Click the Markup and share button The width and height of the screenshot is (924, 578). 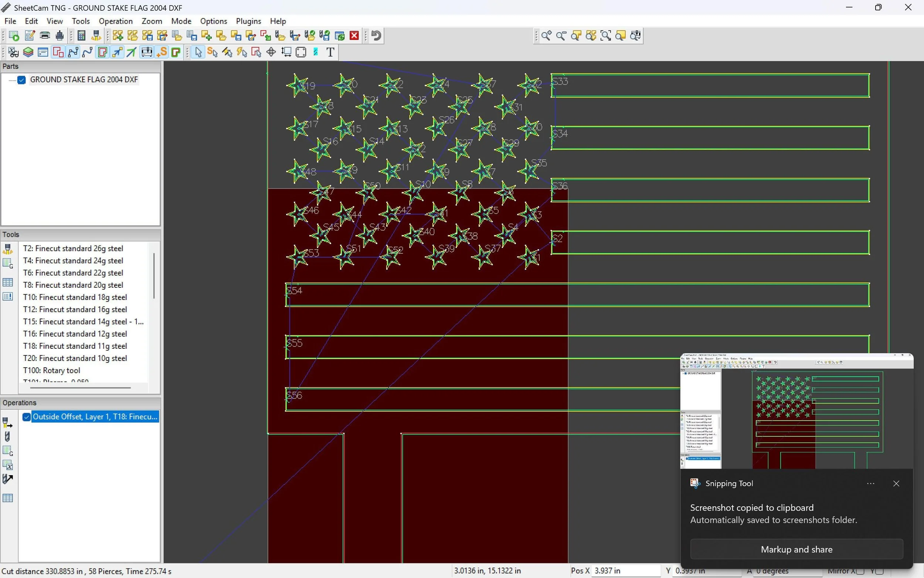tap(796, 549)
